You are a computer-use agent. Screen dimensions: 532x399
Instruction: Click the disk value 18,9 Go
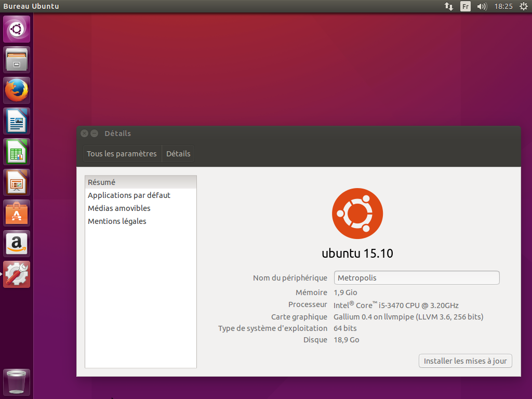pos(347,340)
